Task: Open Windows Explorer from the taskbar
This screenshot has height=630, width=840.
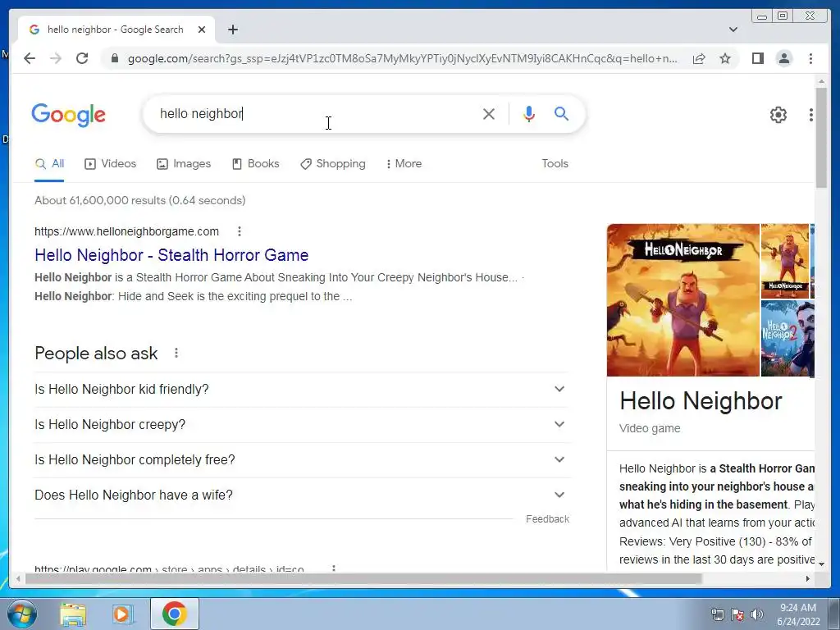Action: pyautogui.click(x=73, y=614)
